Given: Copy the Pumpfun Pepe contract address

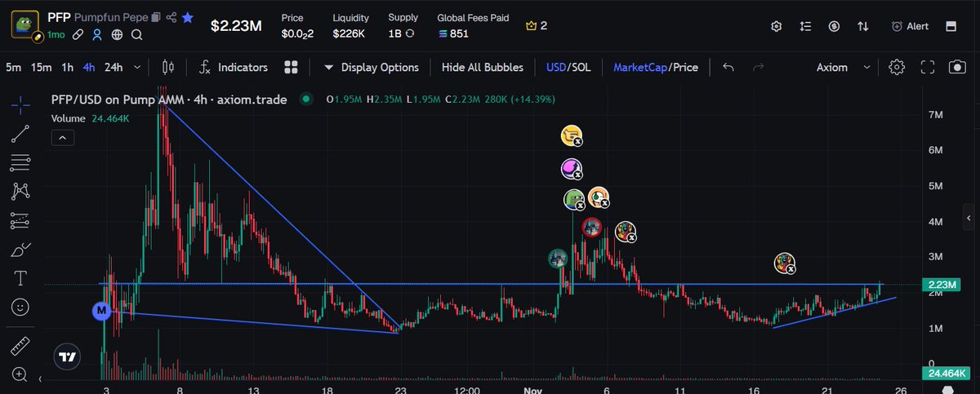Looking at the screenshot, I should [156, 16].
